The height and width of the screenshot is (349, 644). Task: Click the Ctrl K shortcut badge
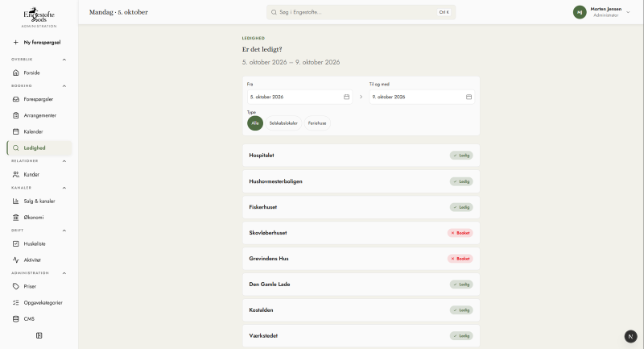click(444, 12)
